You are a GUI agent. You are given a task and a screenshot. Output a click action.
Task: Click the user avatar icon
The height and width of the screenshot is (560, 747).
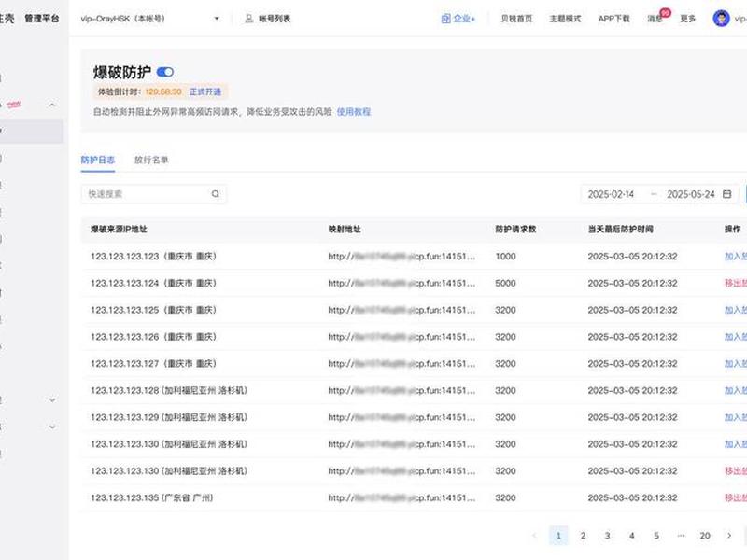click(721, 19)
